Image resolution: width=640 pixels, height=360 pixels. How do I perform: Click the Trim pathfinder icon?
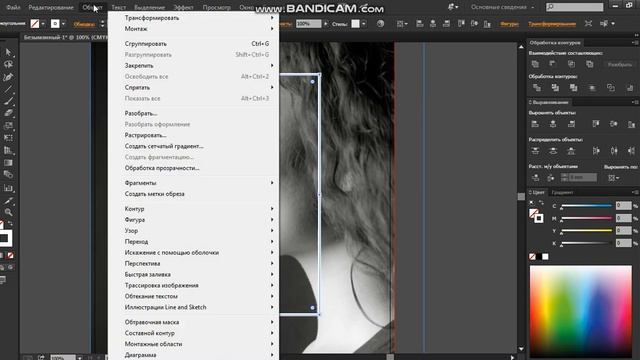pyautogui.click(x=555, y=88)
